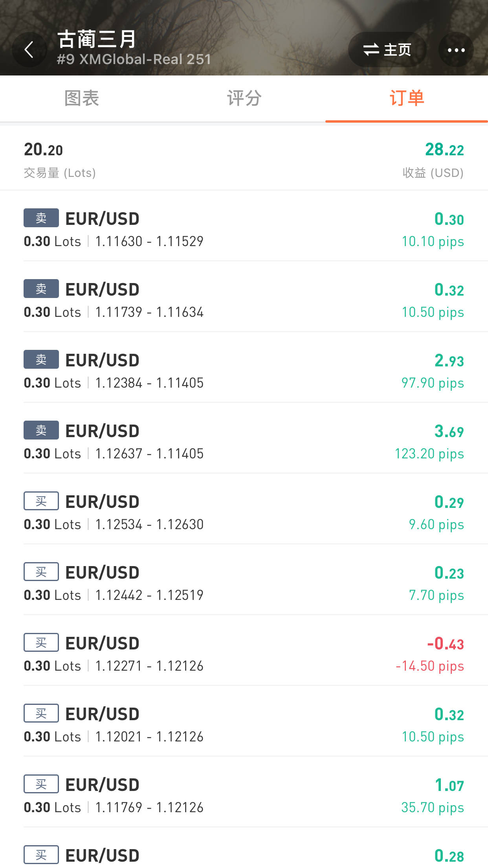Open the order with 97.90 pips profit
This screenshot has width=488, height=868.
[244, 371]
